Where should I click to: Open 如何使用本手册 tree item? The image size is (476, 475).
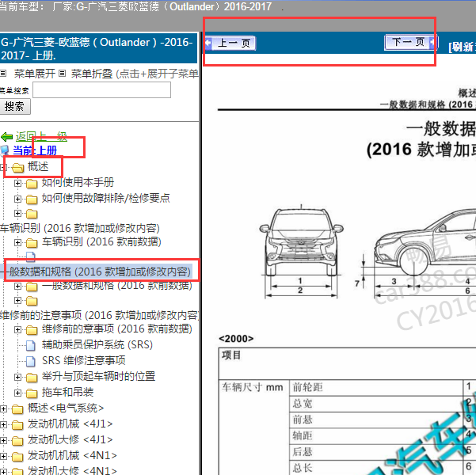pos(78,182)
